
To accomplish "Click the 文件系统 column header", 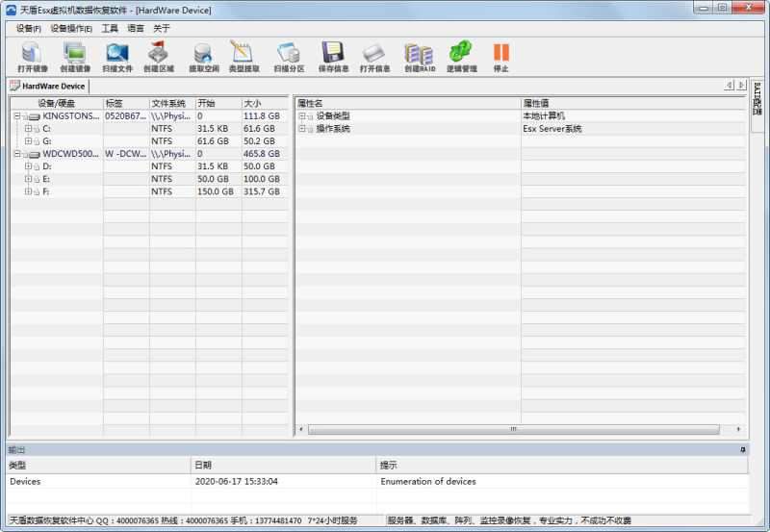I will pyautogui.click(x=169, y=103).
